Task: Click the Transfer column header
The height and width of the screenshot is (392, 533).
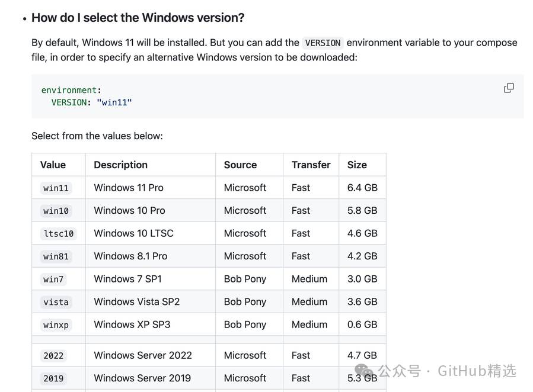Action: 311,165
